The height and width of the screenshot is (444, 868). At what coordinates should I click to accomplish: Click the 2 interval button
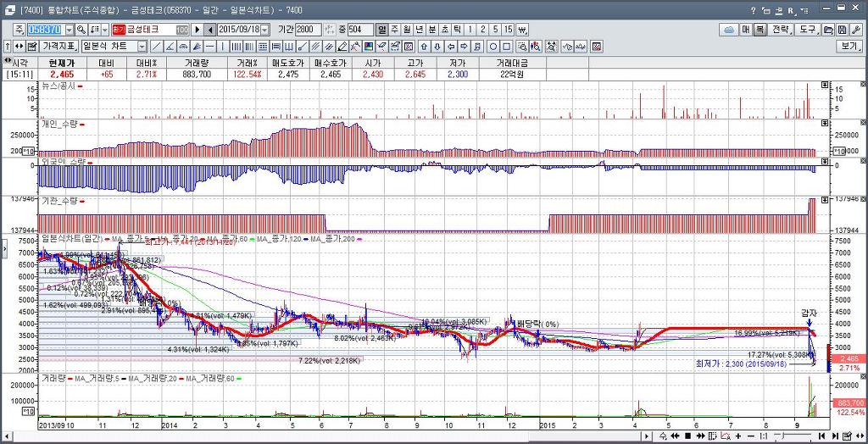point(482,30)
